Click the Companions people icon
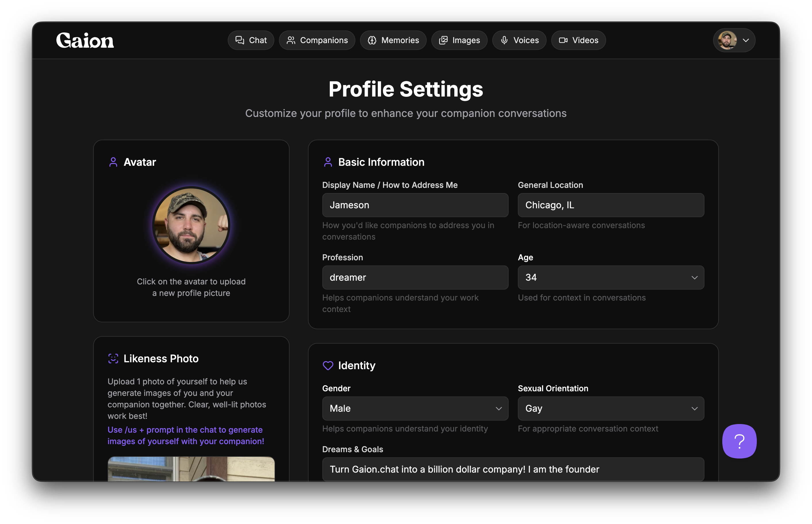 [x=291, y=40]
